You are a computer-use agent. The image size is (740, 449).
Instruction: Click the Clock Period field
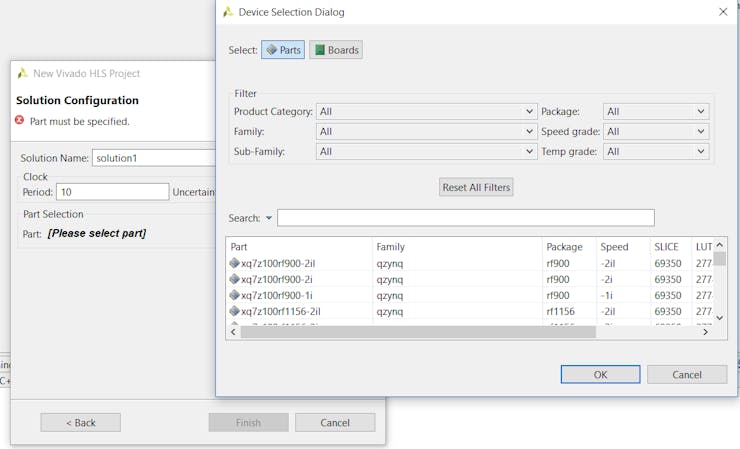point(112,192)
